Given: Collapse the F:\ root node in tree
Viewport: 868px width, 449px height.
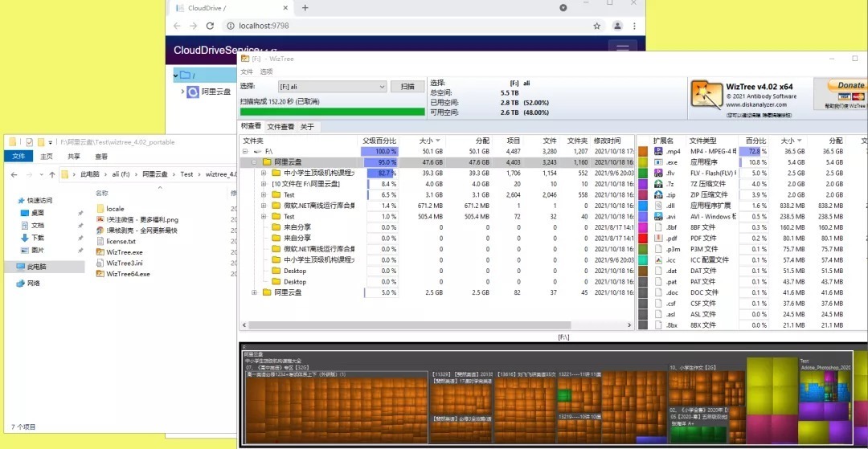Looking at the screenshot, I should (x=244, y=151).
